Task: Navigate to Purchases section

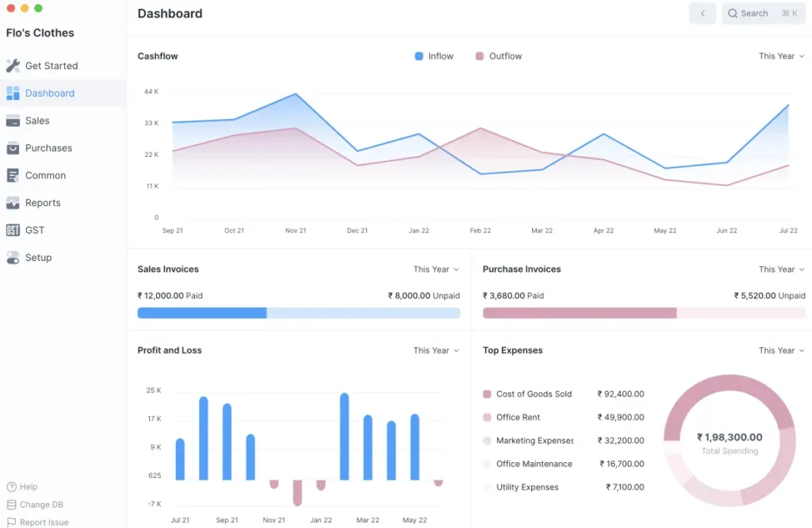Action: click(63, 148)
